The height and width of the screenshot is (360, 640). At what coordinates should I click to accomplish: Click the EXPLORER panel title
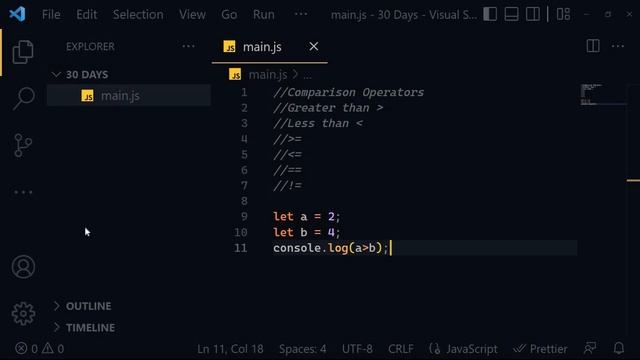90,47
